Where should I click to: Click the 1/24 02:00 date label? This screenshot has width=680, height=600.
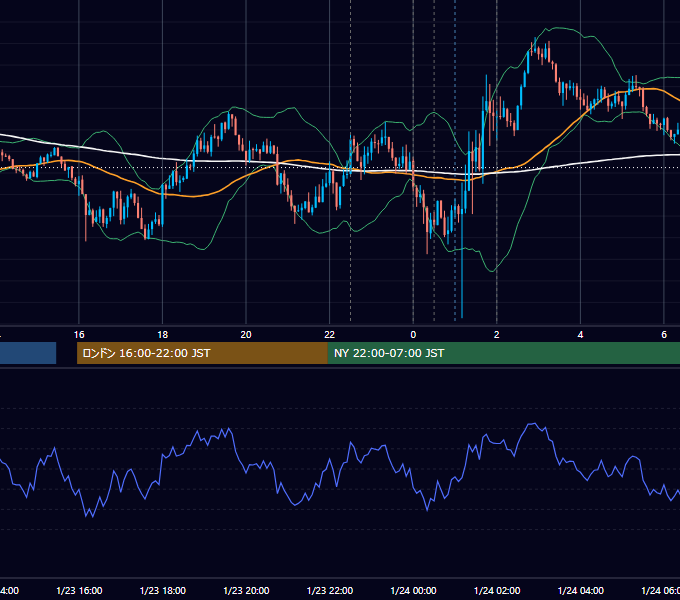coord(497,590)
